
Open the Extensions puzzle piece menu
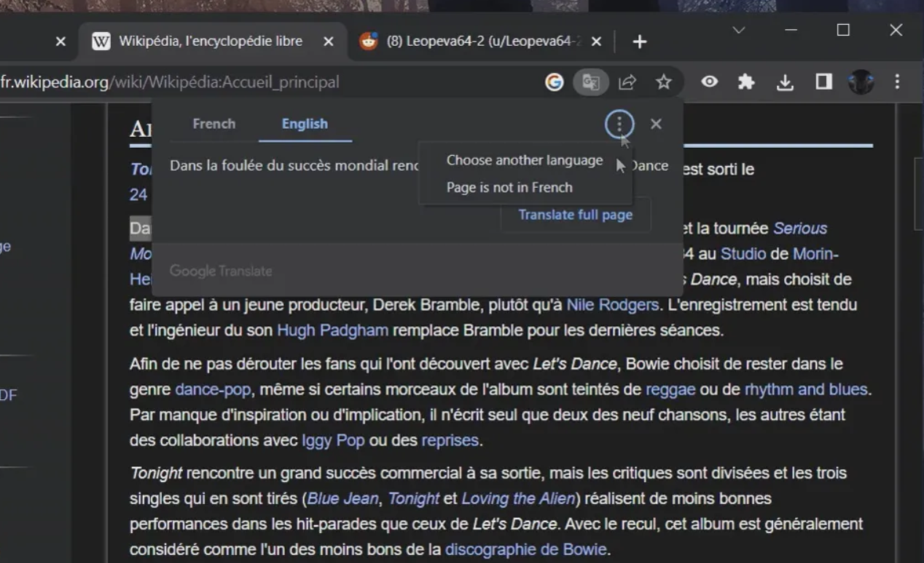pos(746,82)
